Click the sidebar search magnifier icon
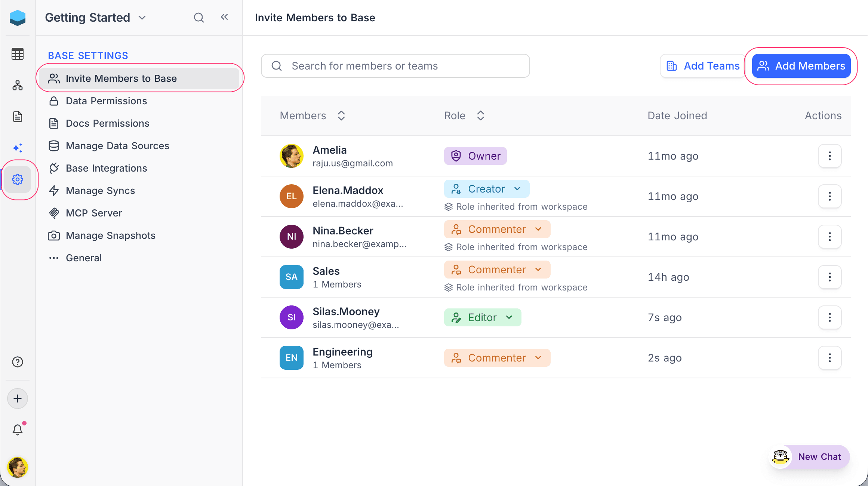Viewport: 868px width, 486px height. pos(199,18)
